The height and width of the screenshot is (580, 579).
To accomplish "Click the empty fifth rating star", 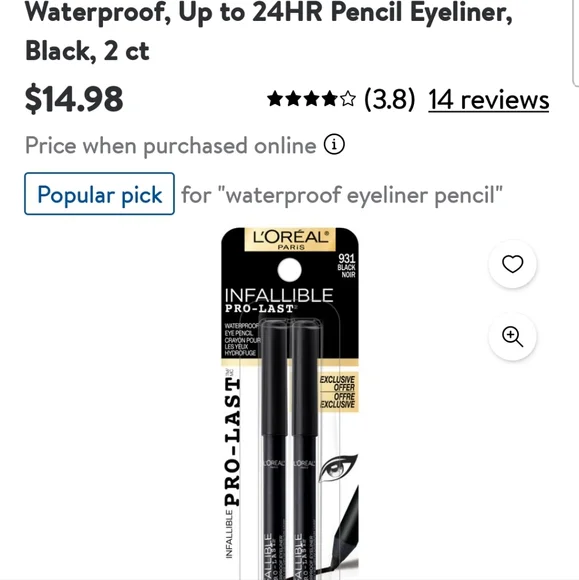I will 347,99.
